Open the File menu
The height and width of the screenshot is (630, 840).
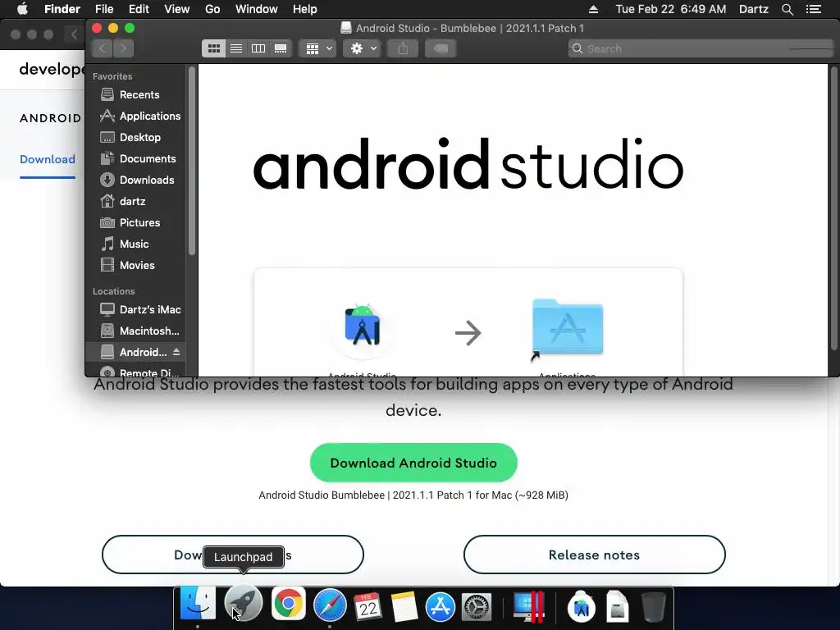pos(104,9)
